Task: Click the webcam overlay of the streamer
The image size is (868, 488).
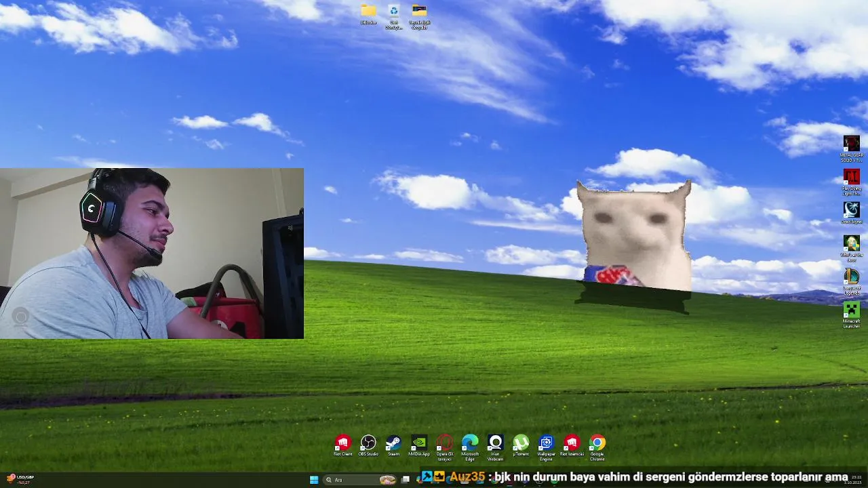Action: pos(152,253)
